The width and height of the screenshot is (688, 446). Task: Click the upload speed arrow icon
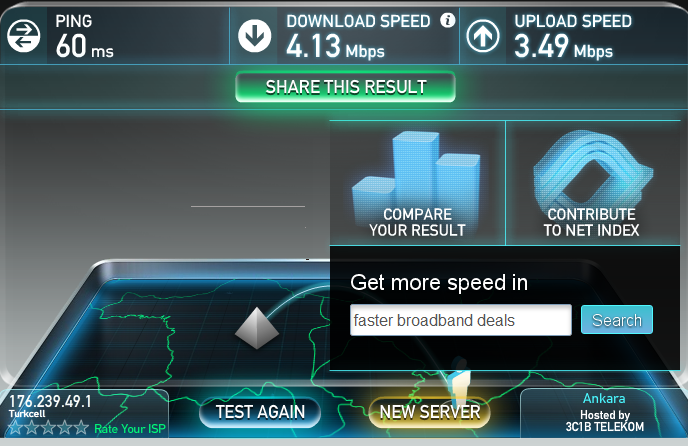pyautogui.click(x=483, y=36)
